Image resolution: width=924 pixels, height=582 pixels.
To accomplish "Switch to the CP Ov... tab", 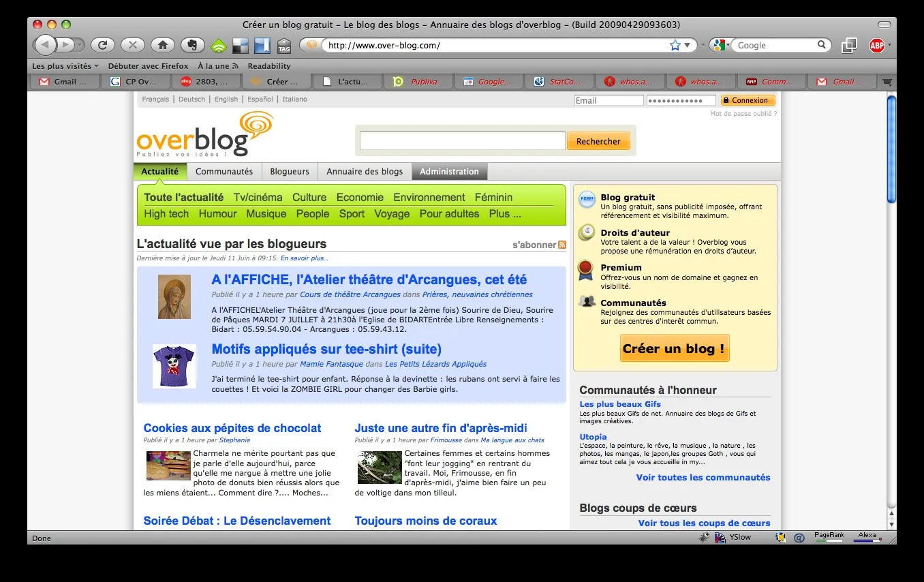I will 136,82.
